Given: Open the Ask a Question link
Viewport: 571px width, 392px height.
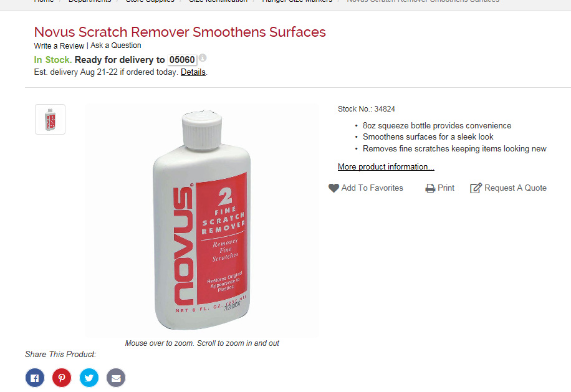Looking at the screenshot, I should (x=116, y=45).
